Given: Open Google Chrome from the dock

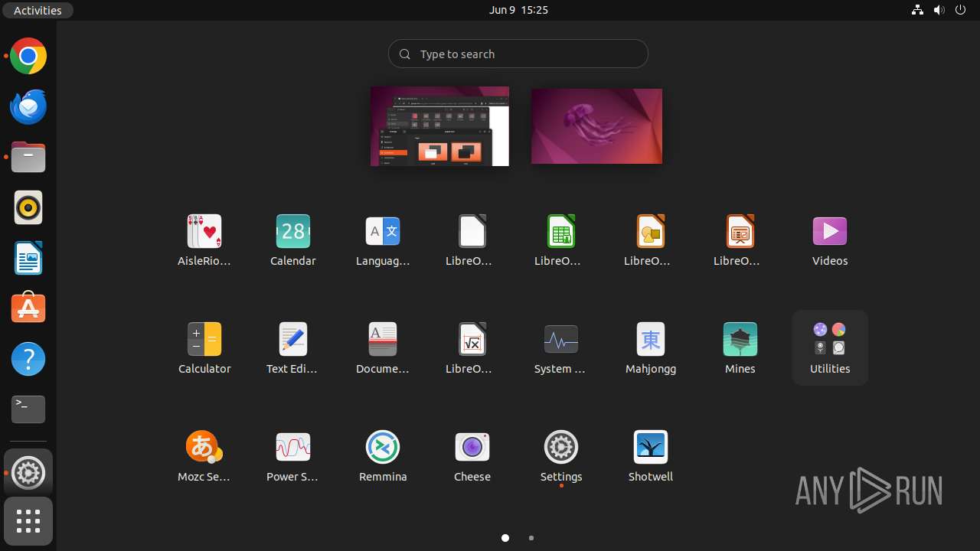Looking at the screenshot, I should coord(28,56).
